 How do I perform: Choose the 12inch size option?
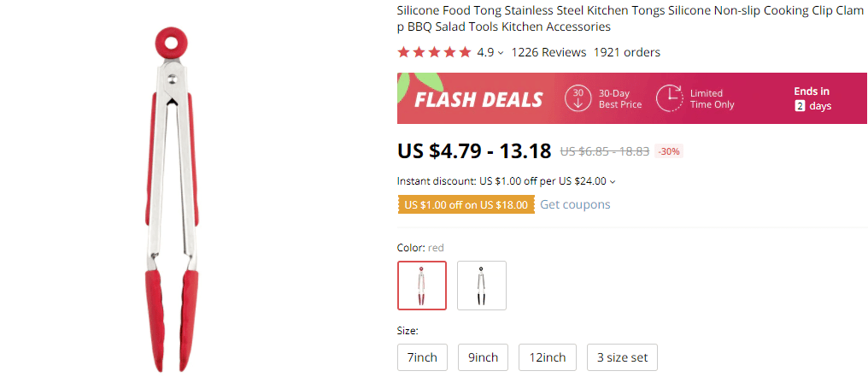(x=548, y=357)
